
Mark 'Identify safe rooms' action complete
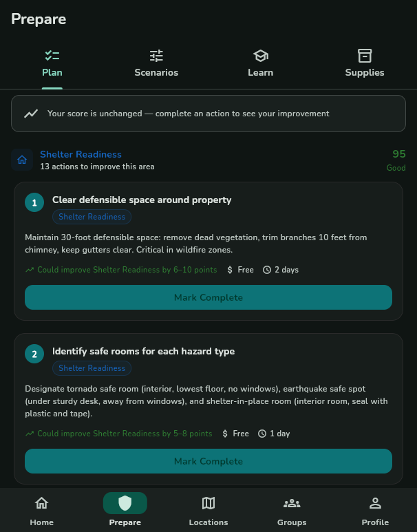208,461
